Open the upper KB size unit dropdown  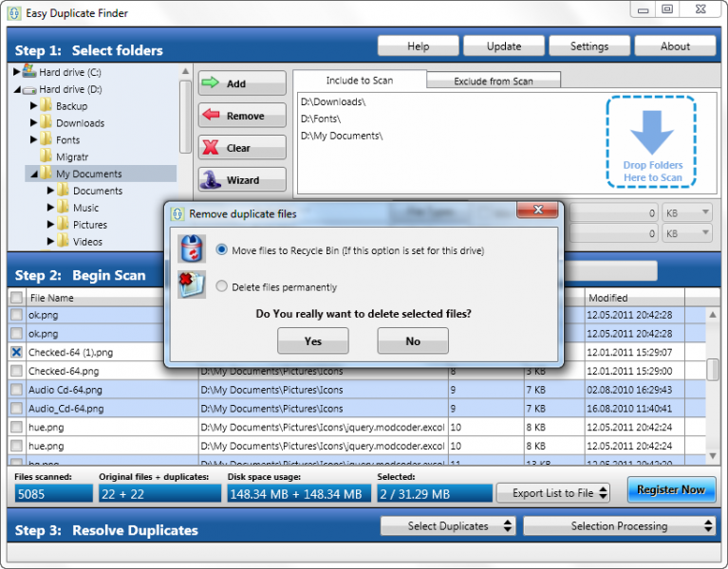pyautogui.click(x=686, y=212)
